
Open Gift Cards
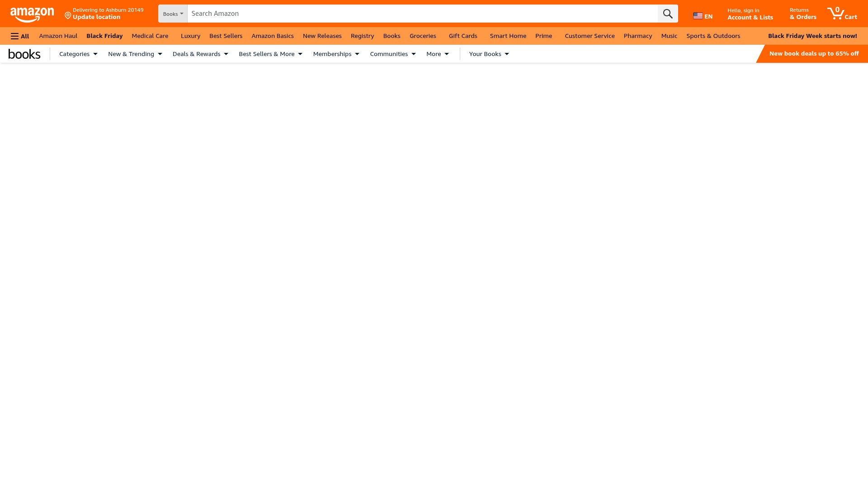click(463, 36)
